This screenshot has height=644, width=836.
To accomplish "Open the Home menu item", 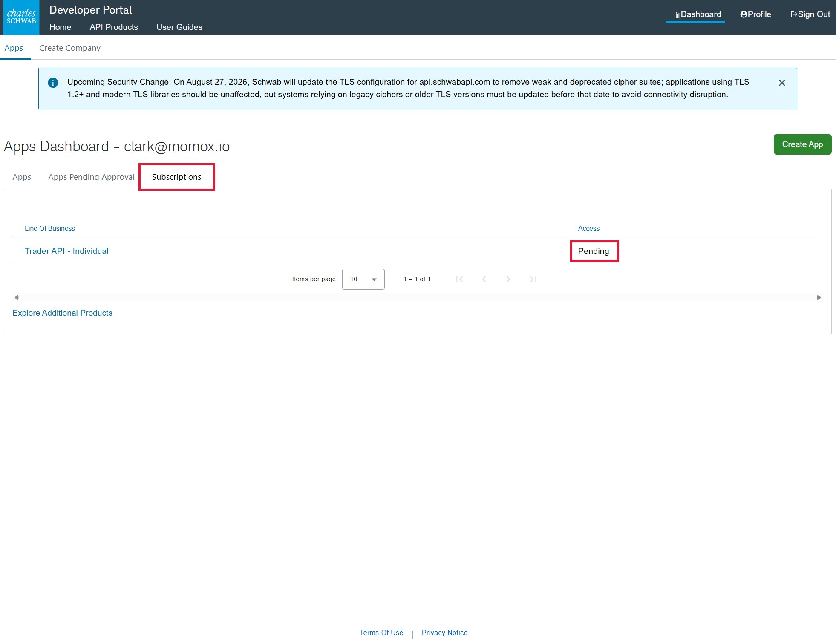I will pos(60,27).
